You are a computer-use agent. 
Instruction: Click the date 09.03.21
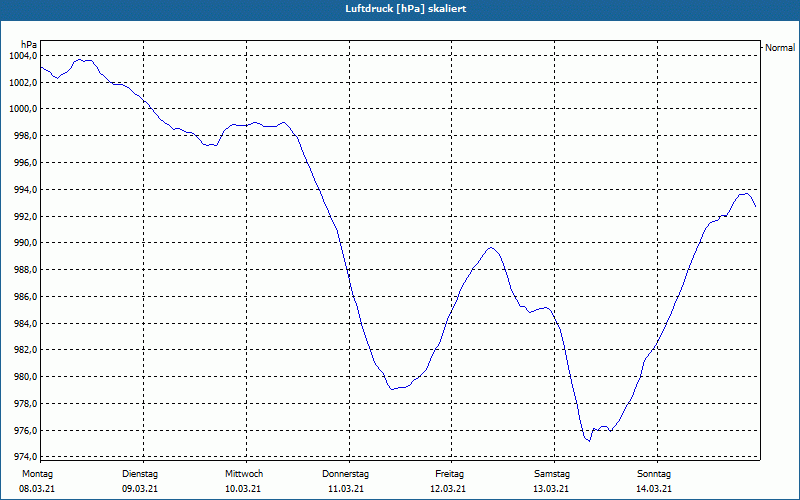click(140, 489)
